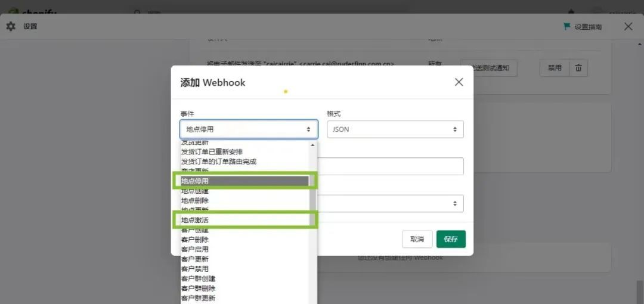Click the 发送测试通知 button
Screen dimensions: 644x304
(489, 68)
